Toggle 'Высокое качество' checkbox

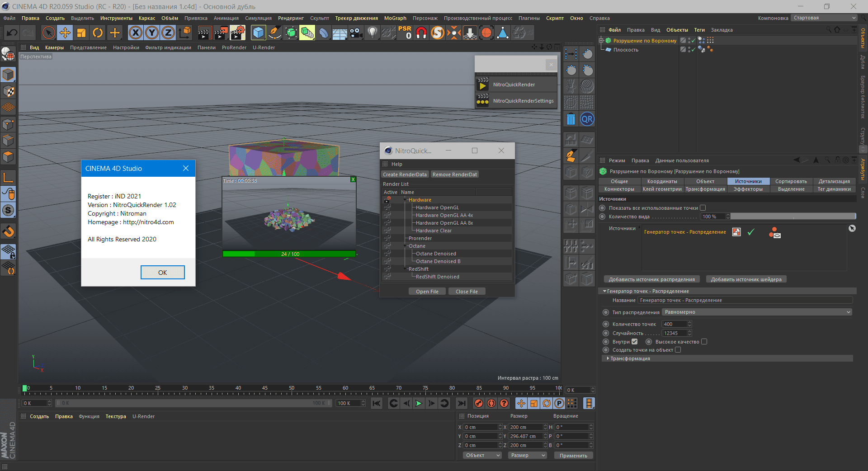coord(704,342)
